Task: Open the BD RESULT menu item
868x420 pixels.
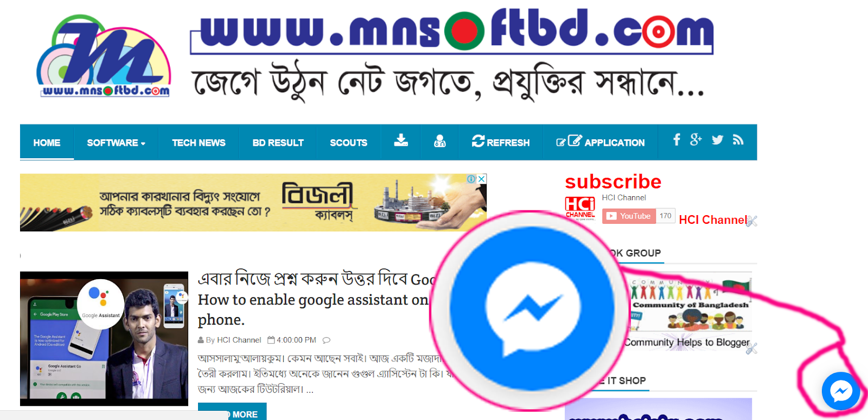Action: pyautogui.click(x=278, y=143)
